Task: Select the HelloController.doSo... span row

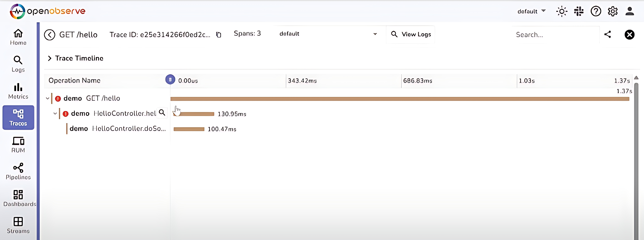Action: click(x=117, y=129)
